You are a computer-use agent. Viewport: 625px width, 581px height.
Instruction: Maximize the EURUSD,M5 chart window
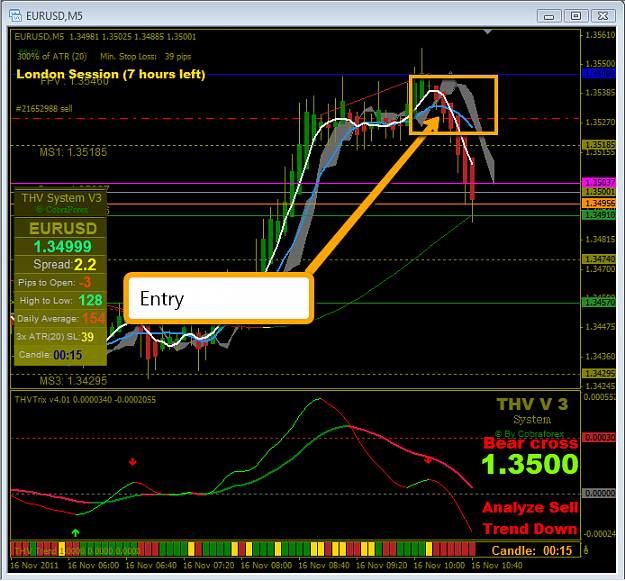pyautogui.click(x=576, y=16)
